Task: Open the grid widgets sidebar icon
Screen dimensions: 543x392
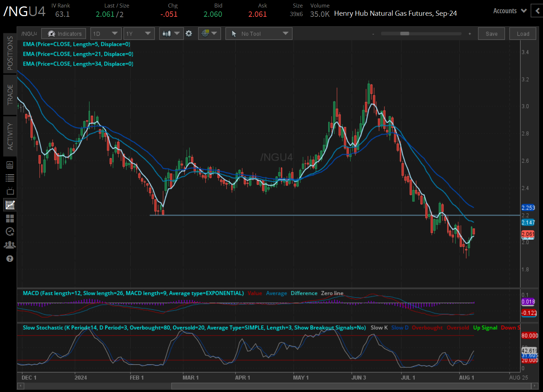Action: coord(10,219)
